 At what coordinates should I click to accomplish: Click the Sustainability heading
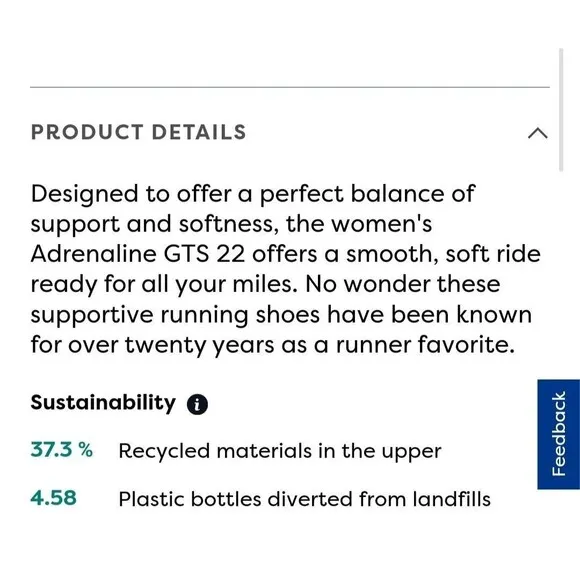103,403
